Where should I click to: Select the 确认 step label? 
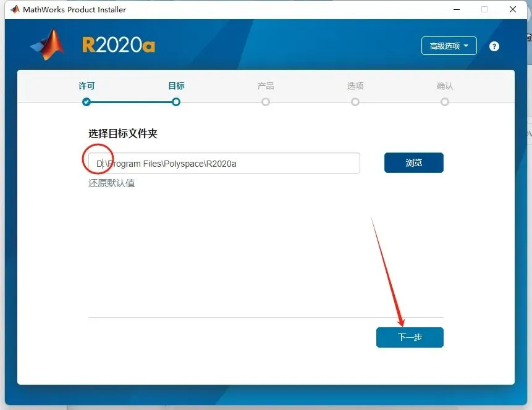445,86
